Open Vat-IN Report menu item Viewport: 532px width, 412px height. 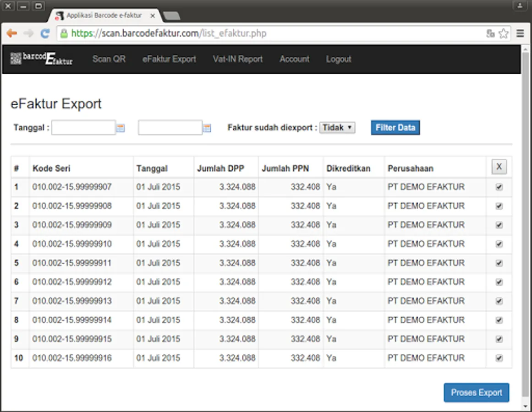pos(238,59)
